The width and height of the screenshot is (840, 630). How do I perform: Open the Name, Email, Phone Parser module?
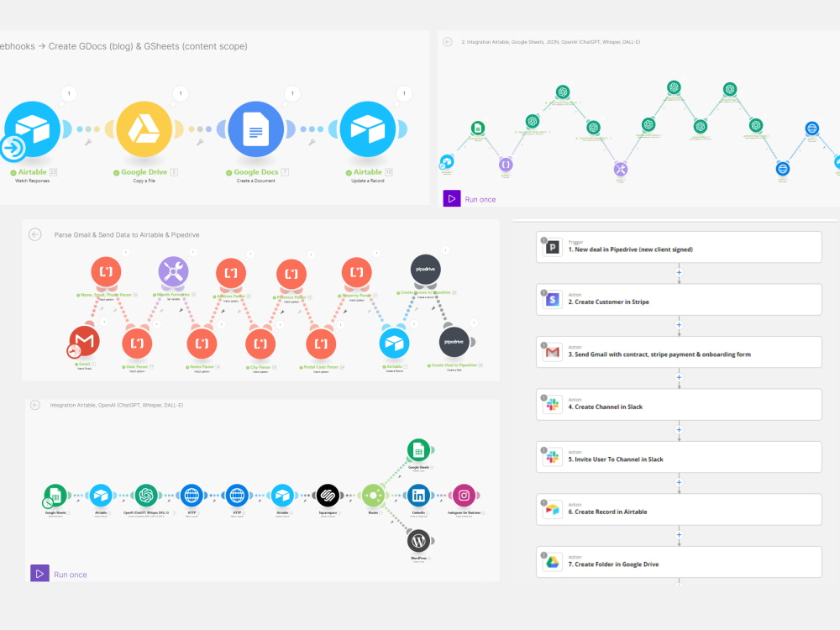click(106, 271)
